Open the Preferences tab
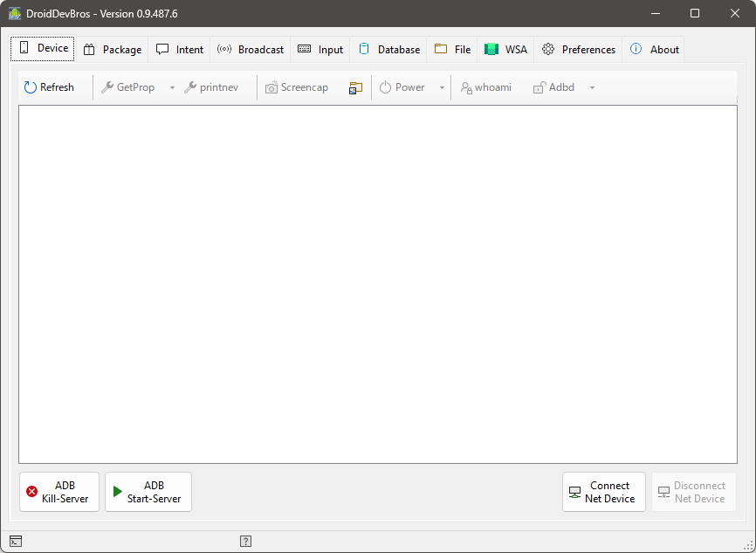The image size is (756, 553). (x=578, y=50)
